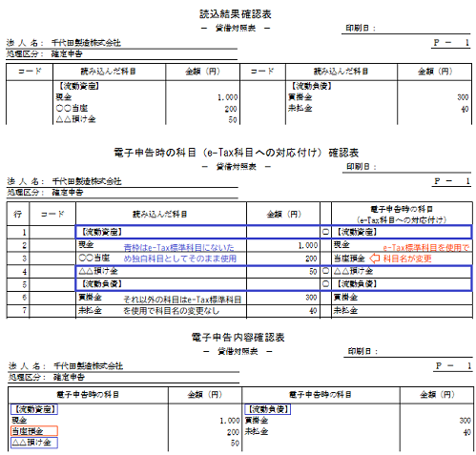This screenshot has width=476, height=455.
Task: Click 未払金 in row 7 読み込んだ科目 column
Action: tap(90, 310)
